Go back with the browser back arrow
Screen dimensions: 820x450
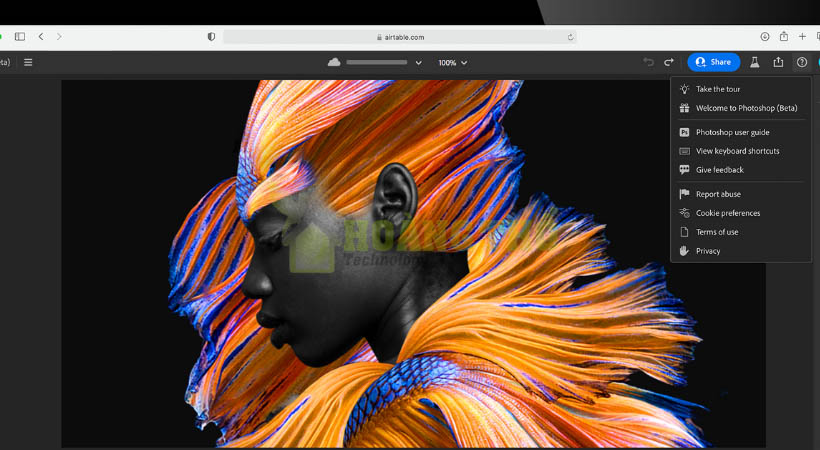pyautogui.click(x=41, y=37)
